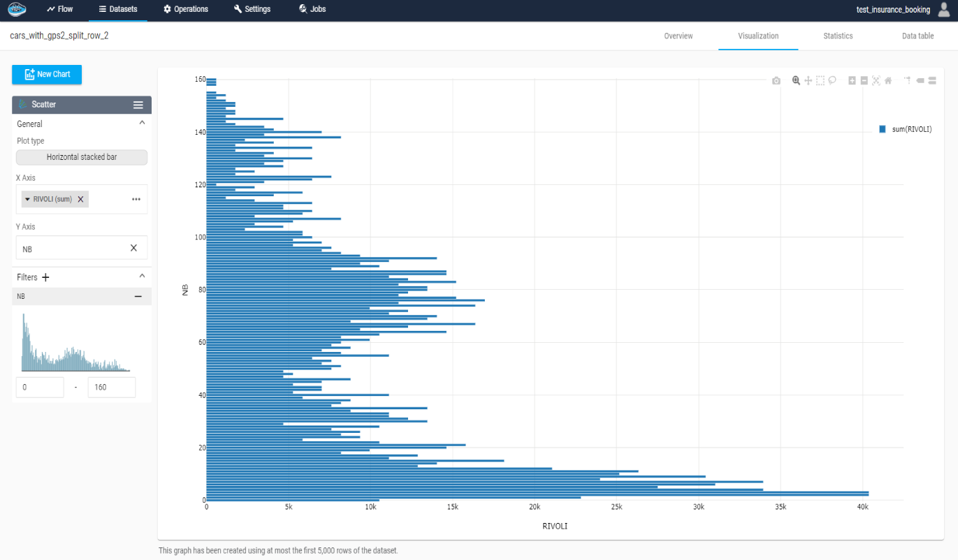Switch to the Statistics tab
Viewport: 958px width, 560px height.
click(838, 36)
